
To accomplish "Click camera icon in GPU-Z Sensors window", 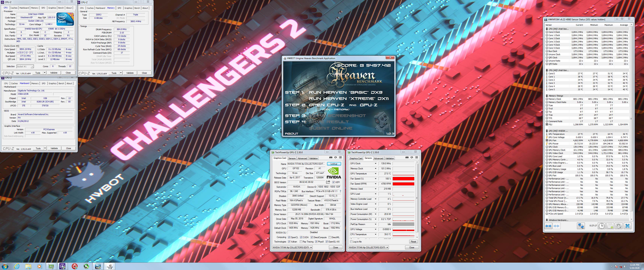I will click(x=407, y=157).
